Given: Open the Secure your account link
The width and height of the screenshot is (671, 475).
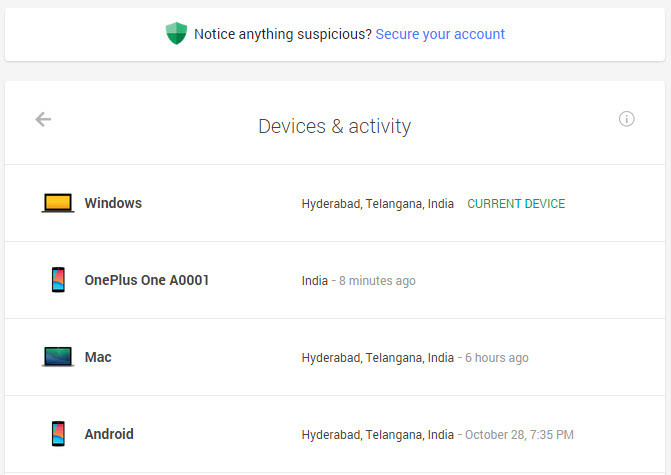Looking at the screenshot, I should [x=440, y=34].
